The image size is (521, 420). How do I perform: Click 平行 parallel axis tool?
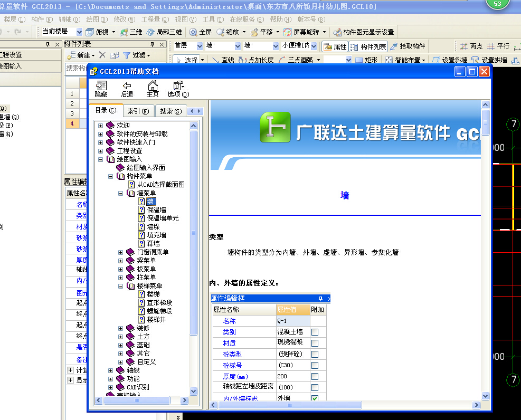(x=498, y=46)
